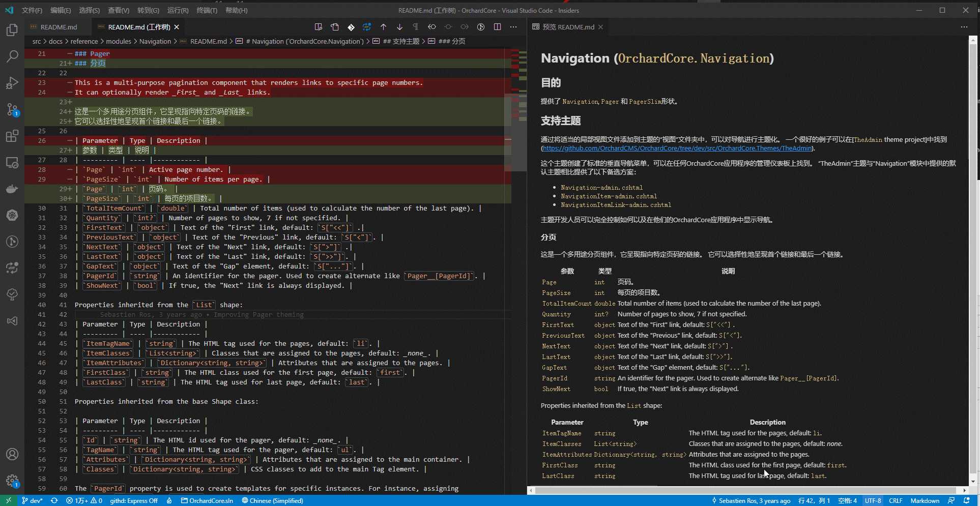Click the preview pane horizontal scrollbar
980x506 pixels.
pyautogui.click(x=746, y=490)
